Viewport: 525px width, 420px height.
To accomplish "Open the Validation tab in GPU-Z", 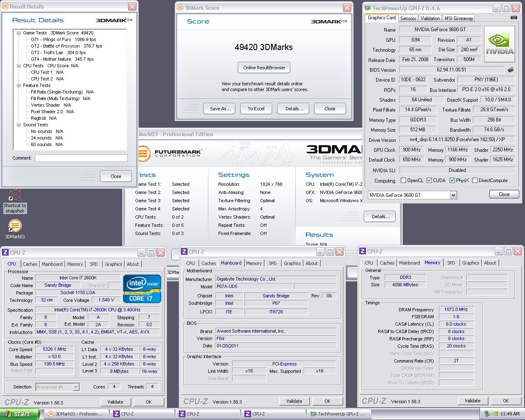I will point(430,18).
